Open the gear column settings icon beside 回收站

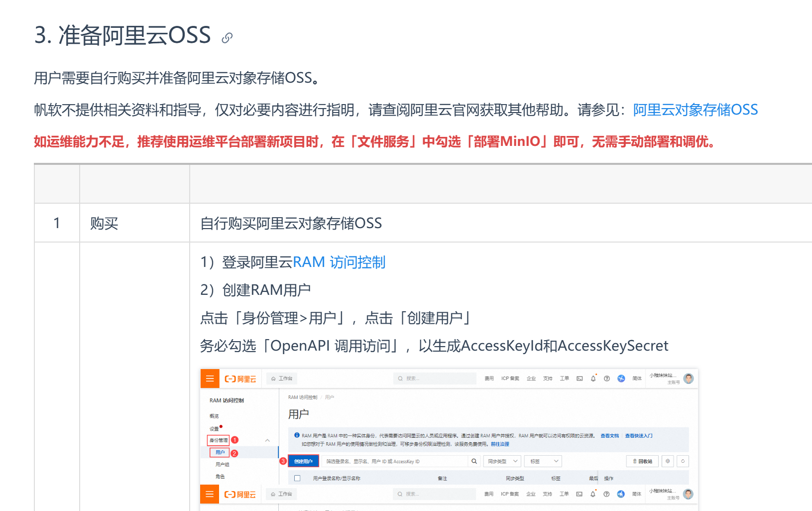click(x=668, y=461)
